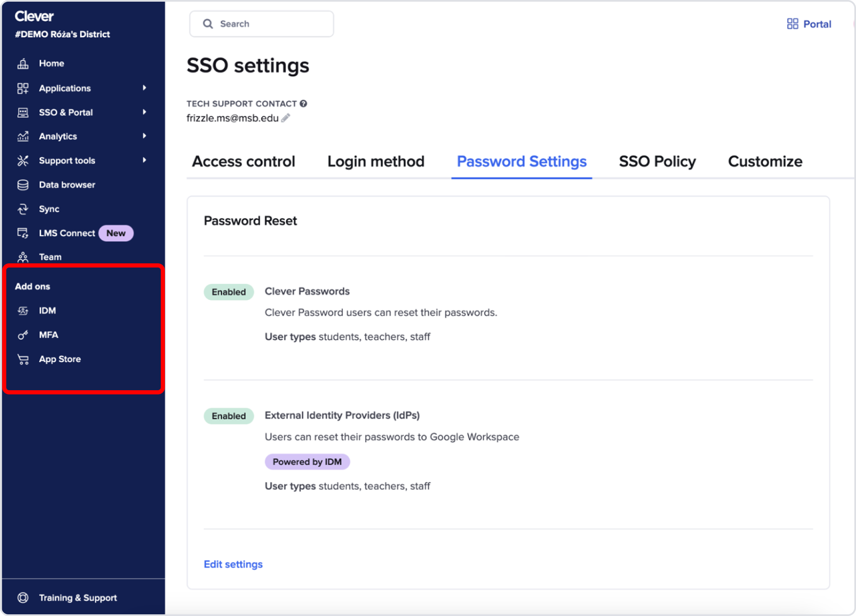
Task: Expand the SSO & Portal submenu arrow
Action: tap(144, 112)
